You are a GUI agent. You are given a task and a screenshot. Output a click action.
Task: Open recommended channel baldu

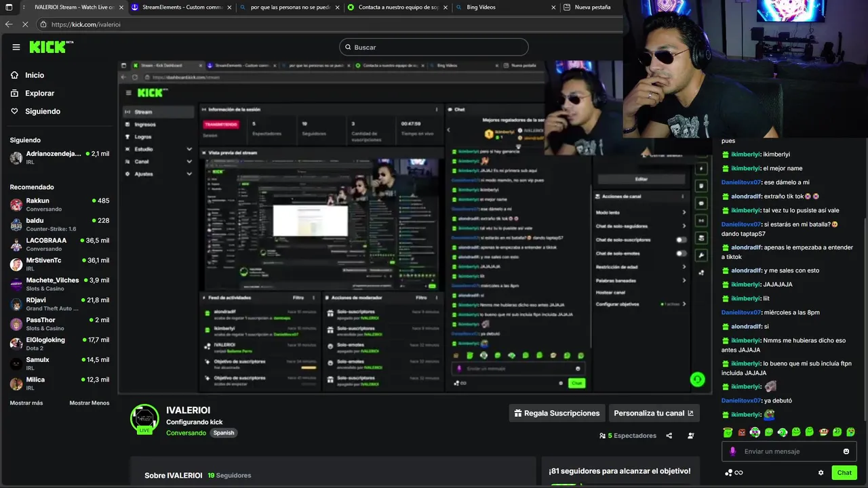[60, 224]
